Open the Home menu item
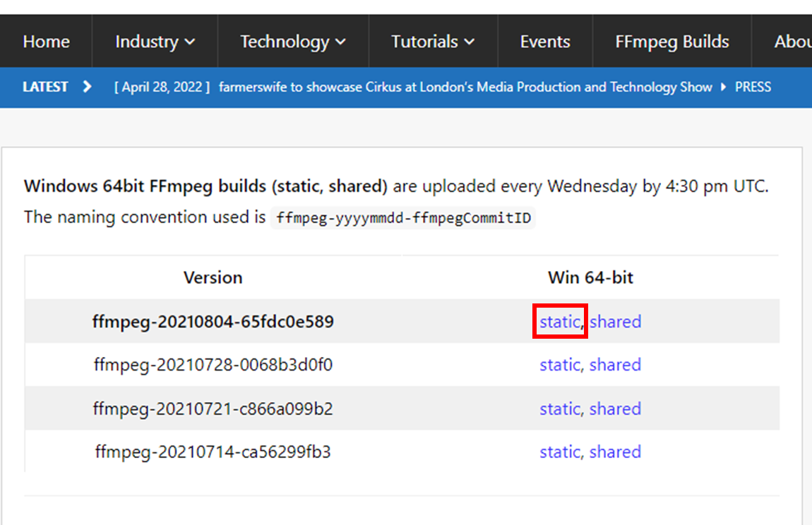 click(x=46, y=41)
